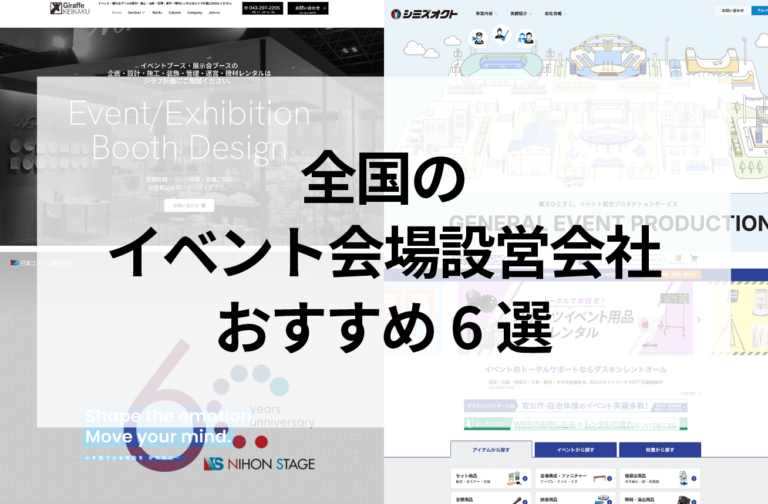768x504 pixels.
Task: Open the Home menu item on Giraffe Keikaku site
Action: pyautogui.click(x=117, y=13)
